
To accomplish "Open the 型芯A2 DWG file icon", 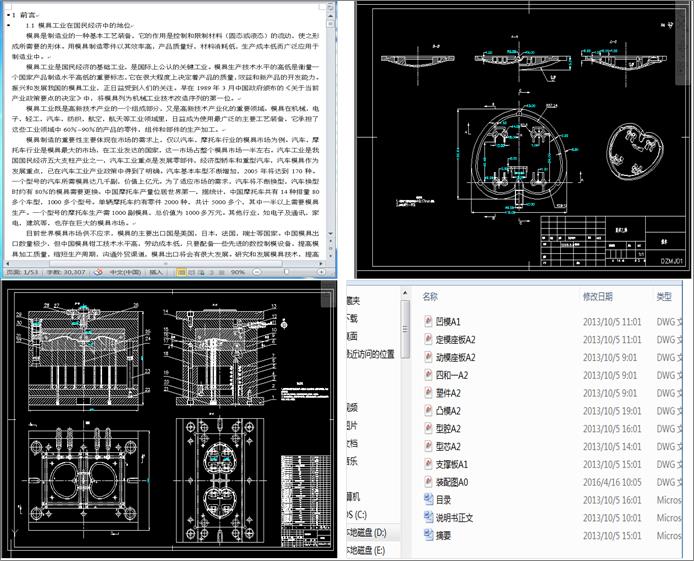I will tap(428, 446).
